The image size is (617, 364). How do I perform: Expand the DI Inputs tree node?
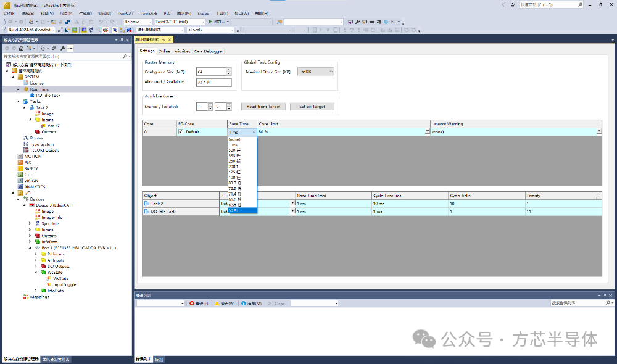(35, 254)
